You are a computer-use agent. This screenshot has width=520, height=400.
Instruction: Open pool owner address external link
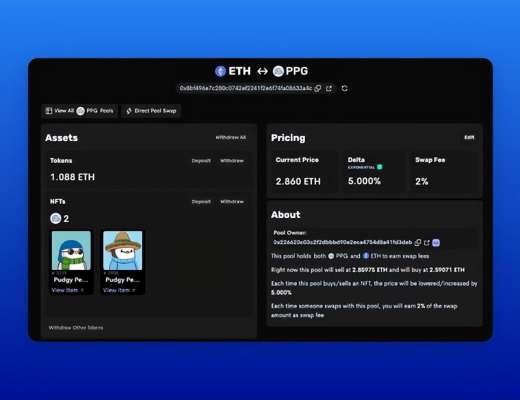[427, 243]
